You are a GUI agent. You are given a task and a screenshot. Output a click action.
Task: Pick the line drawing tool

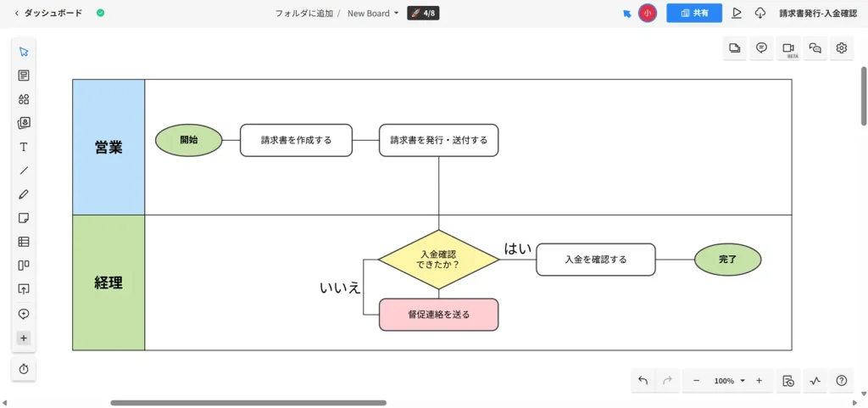tap(24, 170)
